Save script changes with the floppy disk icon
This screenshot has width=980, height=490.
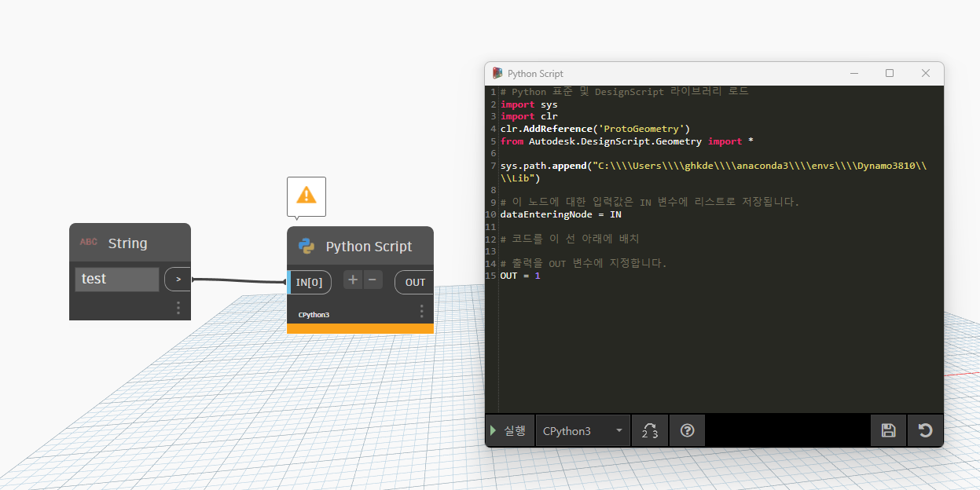[x=889, y=430]
